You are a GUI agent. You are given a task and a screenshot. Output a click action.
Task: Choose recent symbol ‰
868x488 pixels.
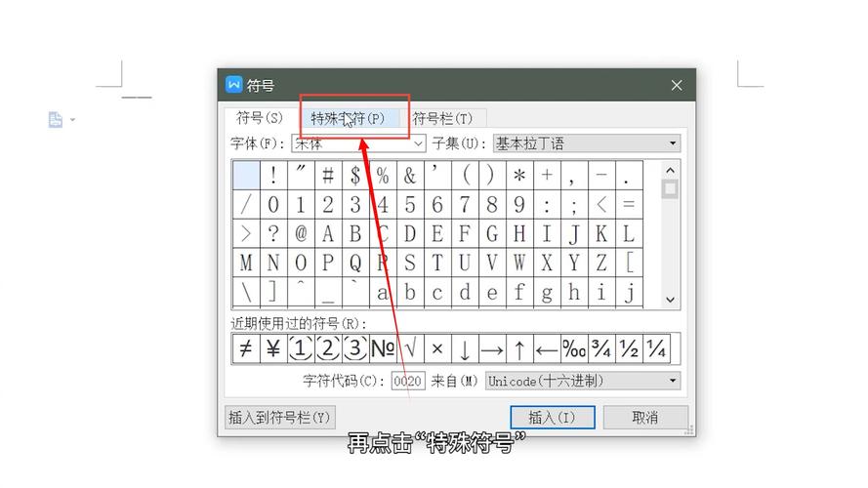[574, 348]
